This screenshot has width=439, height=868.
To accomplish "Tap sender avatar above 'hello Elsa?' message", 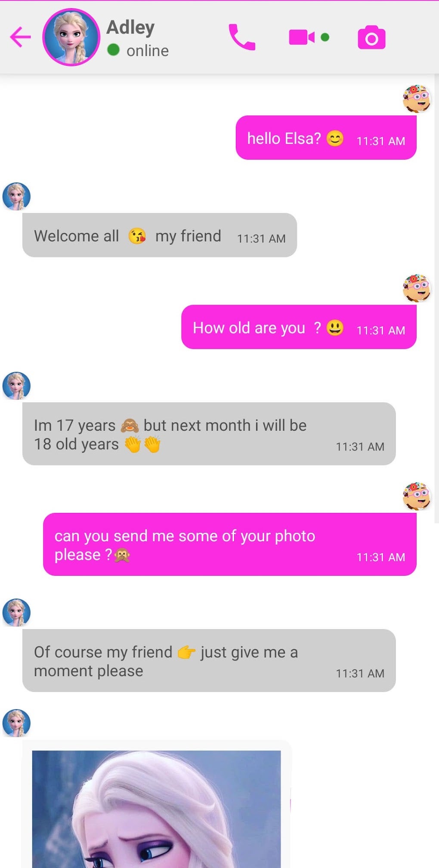I will tap(416, 99).
